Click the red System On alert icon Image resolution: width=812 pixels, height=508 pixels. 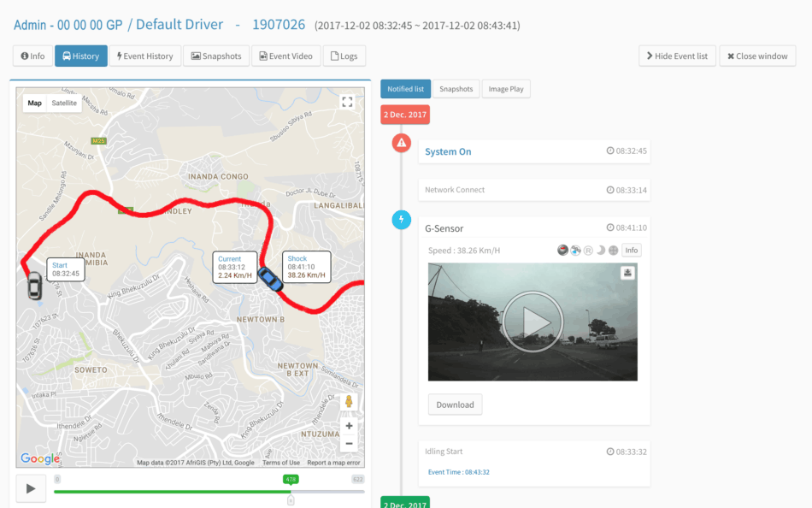coord(402,143)
